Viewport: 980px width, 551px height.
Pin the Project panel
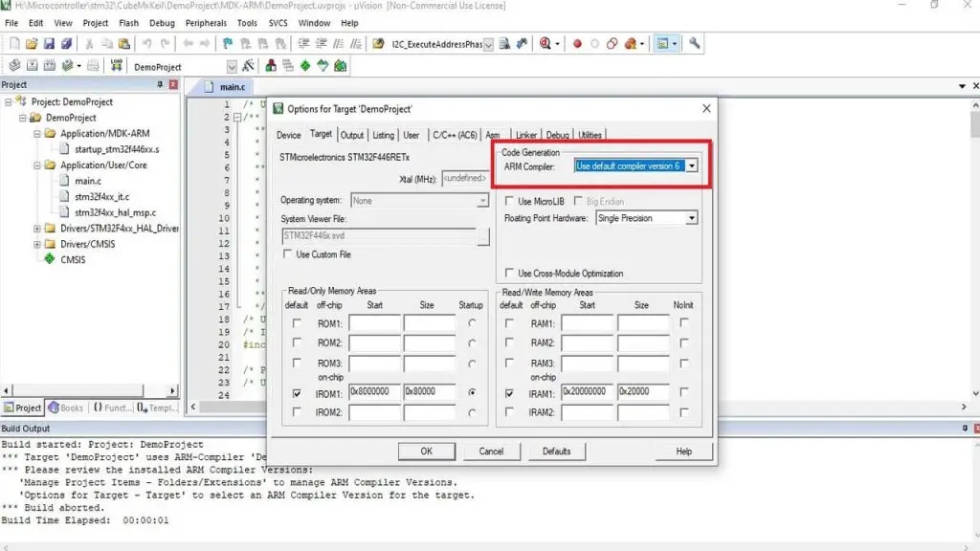[160, 84]
